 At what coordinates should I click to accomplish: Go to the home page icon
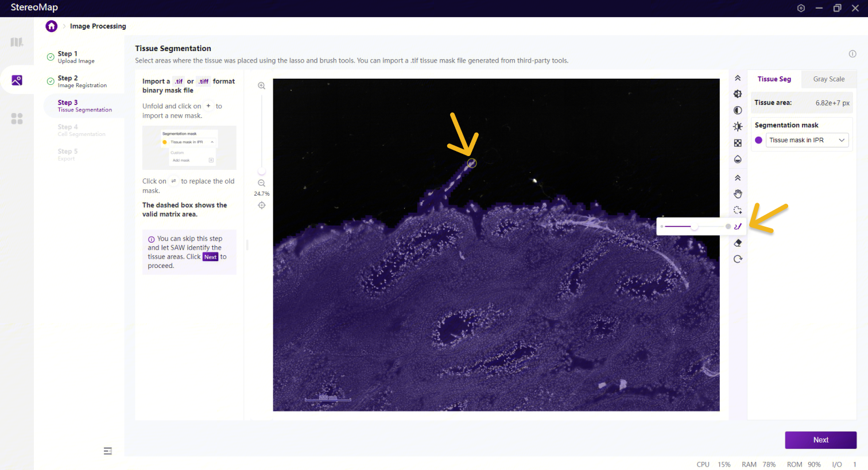[52, 26]
